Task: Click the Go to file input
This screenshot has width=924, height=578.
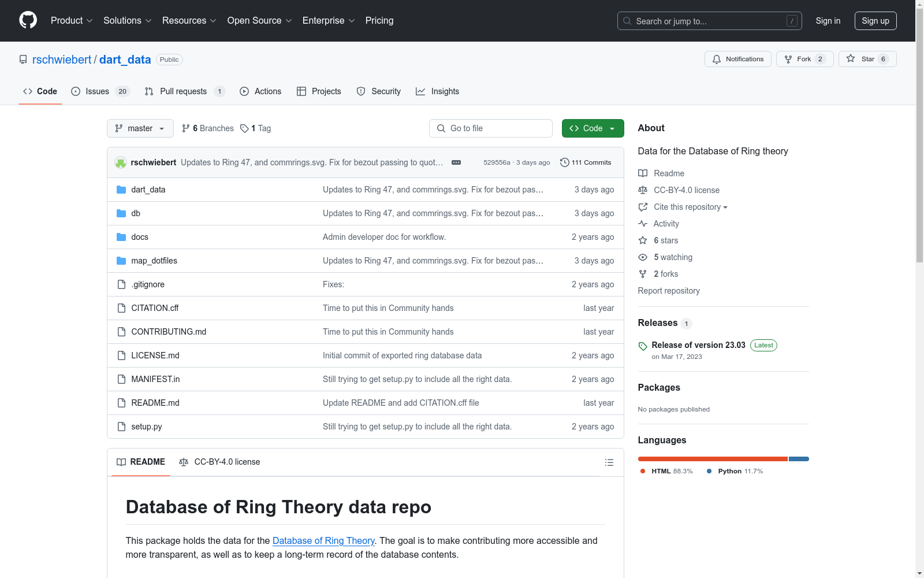Action: 491,128
